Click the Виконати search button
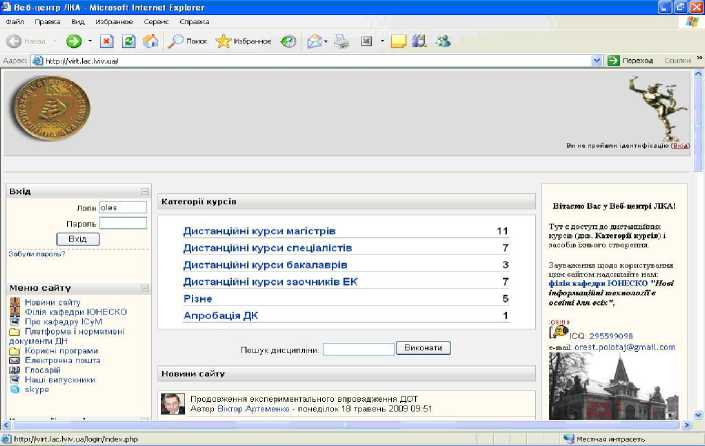This screenshot has height=446, width=705. coord(424,348)
